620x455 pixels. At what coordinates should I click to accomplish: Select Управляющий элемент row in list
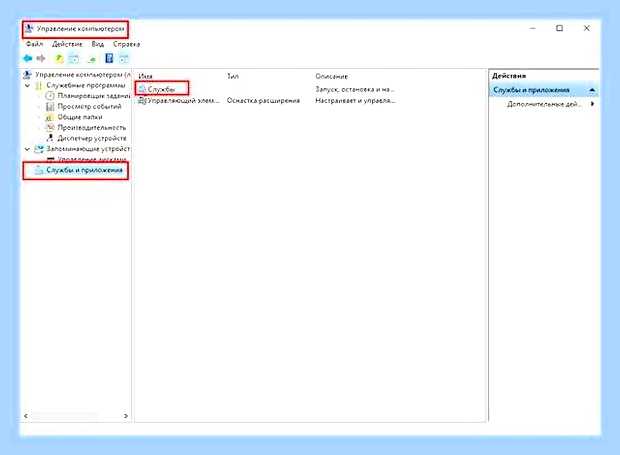[x=183, y=100]
